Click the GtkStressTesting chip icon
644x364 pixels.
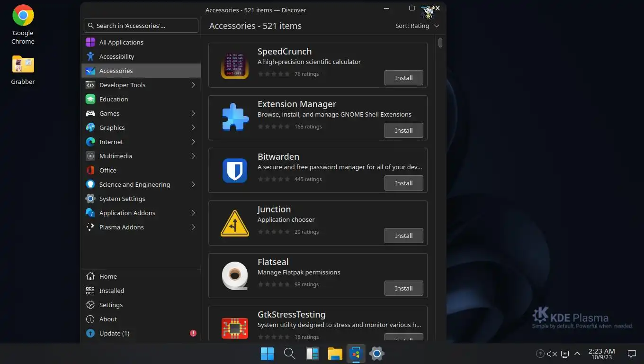(x=235, y=328)
